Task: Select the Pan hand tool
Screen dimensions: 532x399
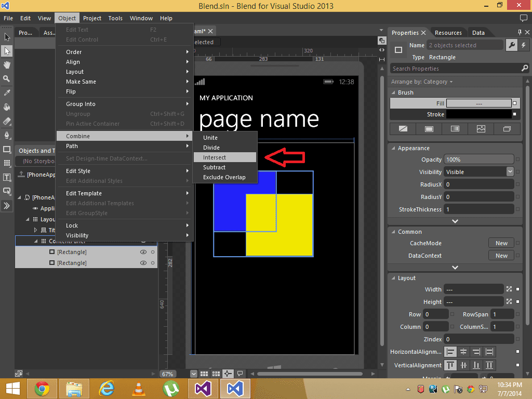Action: point(7,65)
